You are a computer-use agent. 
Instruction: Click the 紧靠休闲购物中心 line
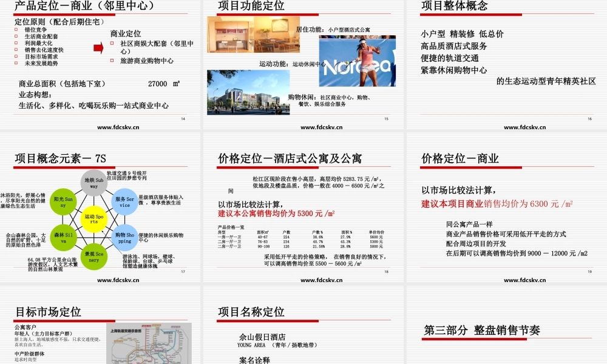point(453,70)
